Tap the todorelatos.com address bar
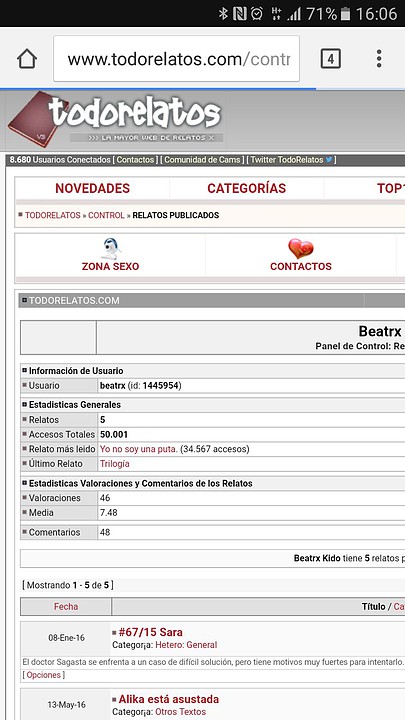This screenshot has height=720, width=405. [x=176, y=59]
